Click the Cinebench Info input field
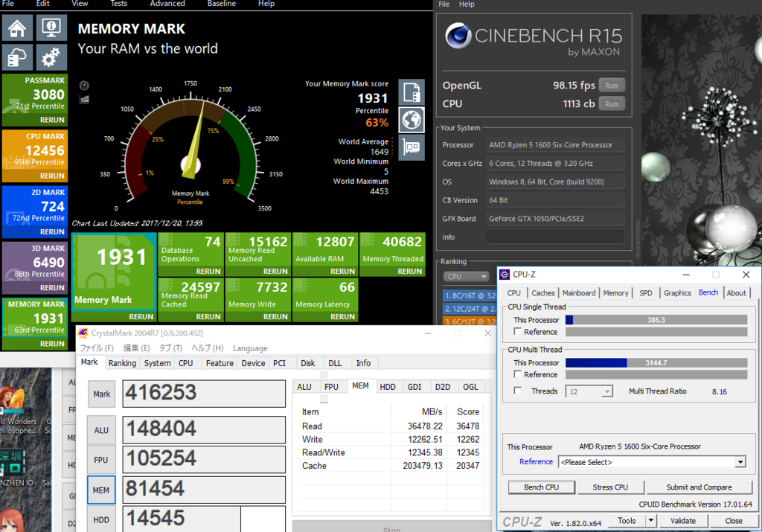762x532 pixels. click(555, 237)
